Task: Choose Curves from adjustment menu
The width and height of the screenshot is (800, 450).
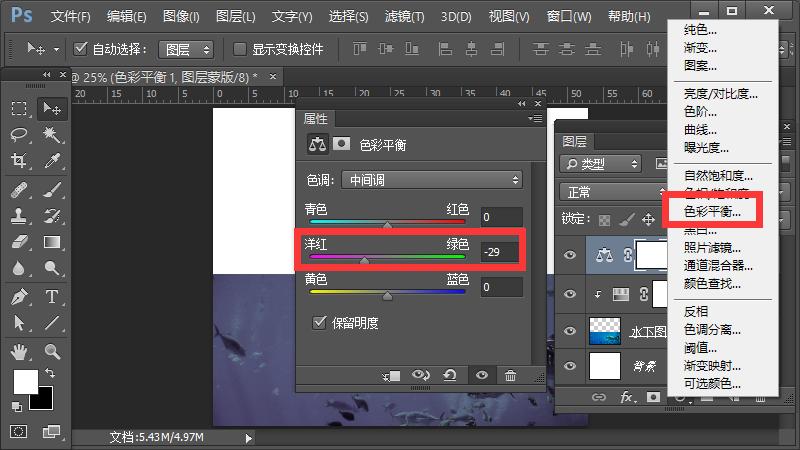Action: point(700,130)
